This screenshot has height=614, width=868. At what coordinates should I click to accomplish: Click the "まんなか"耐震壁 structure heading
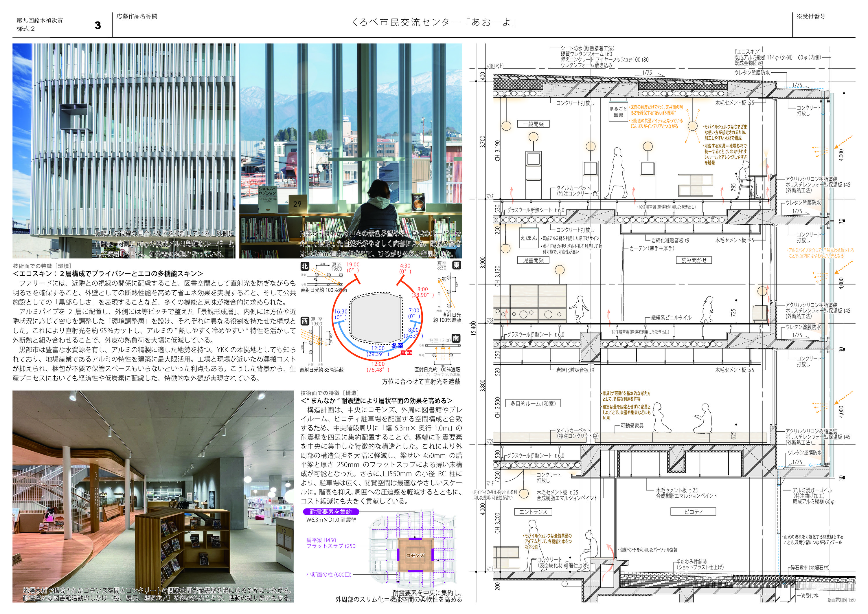tap(376, 400)
